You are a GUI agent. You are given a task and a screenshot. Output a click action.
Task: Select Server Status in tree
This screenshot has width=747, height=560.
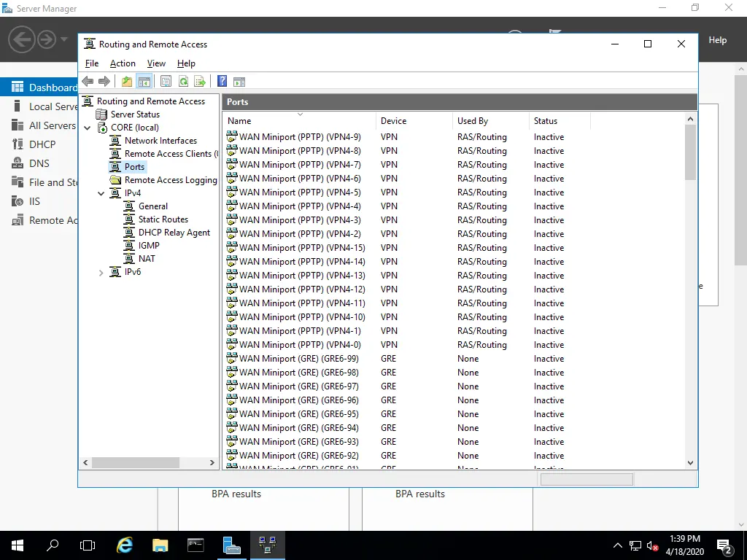pos(135,114)
